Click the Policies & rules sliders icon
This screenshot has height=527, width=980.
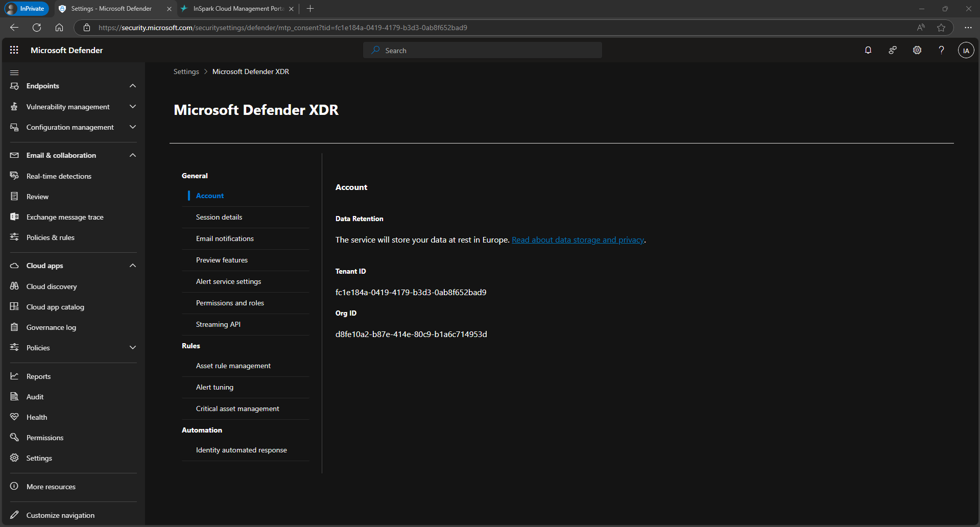pos(14,237)
